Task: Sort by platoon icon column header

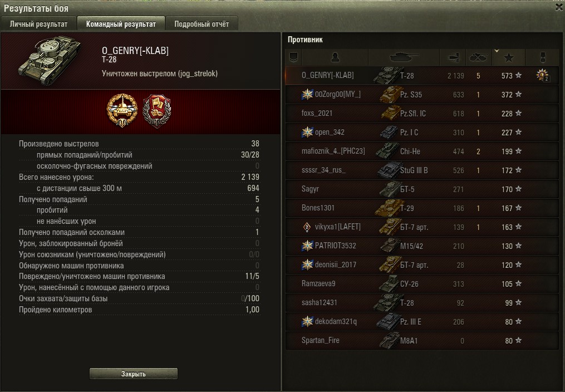Action: (293, 57)
